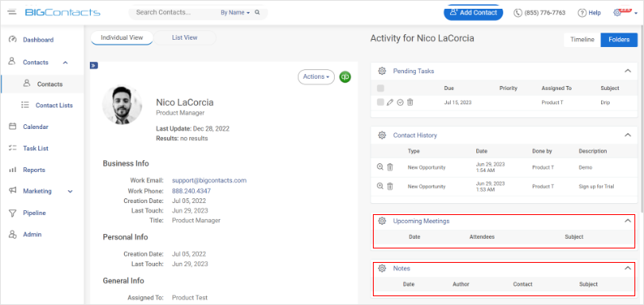Image resolution: width=644 pixels, height=305 pixels.
Task: Switch to Individual View tab
Action: tap(122, 37)
